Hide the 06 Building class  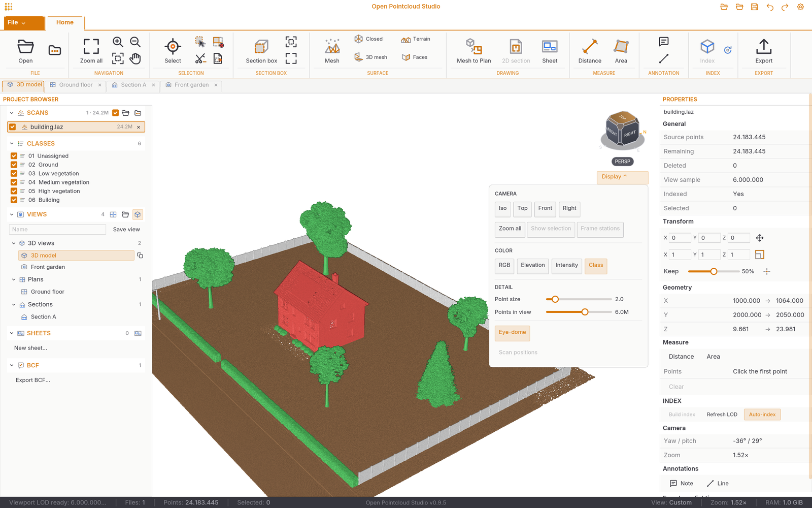(14, 200)
